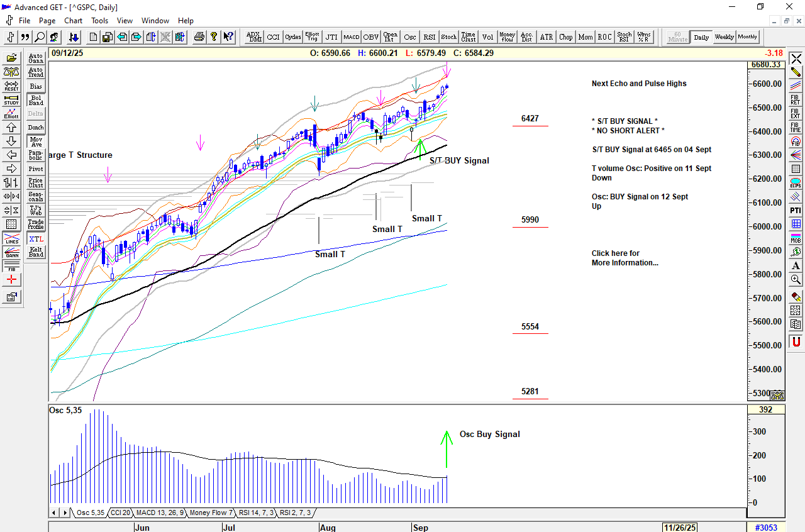Toggle the Bol Band study
The image size is (805, 532).
[36, 100]
